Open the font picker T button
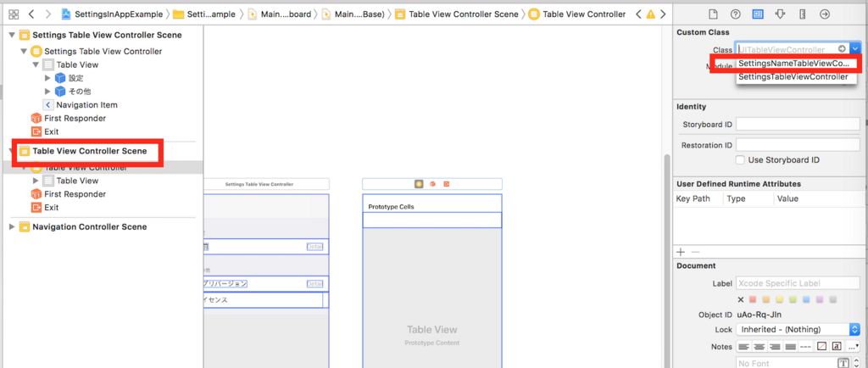The width and height of the screenshot is (868, 368). (x=843, y=363)
